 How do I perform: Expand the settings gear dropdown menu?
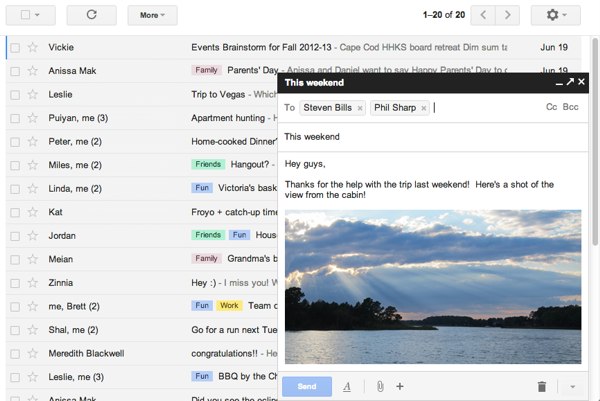pyautogui.click(x=555, y=15)
